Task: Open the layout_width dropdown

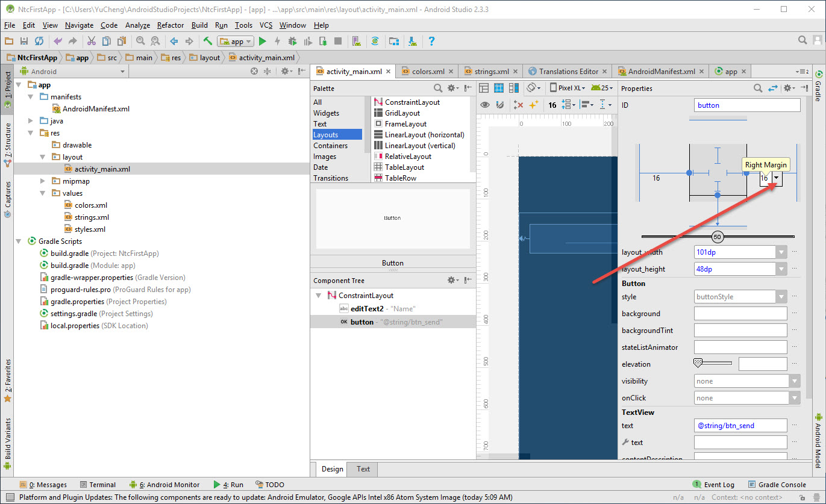Action: (x=781, y=252)
